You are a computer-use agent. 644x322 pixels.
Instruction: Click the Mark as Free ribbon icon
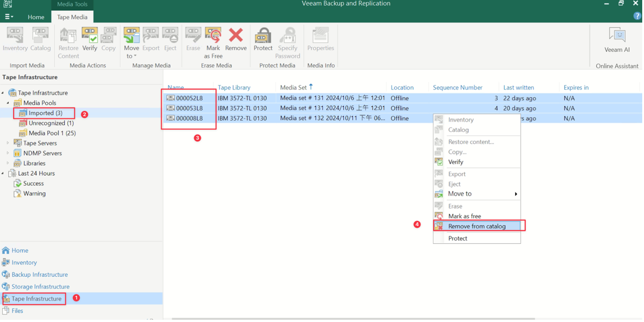[x=213, y=43]
